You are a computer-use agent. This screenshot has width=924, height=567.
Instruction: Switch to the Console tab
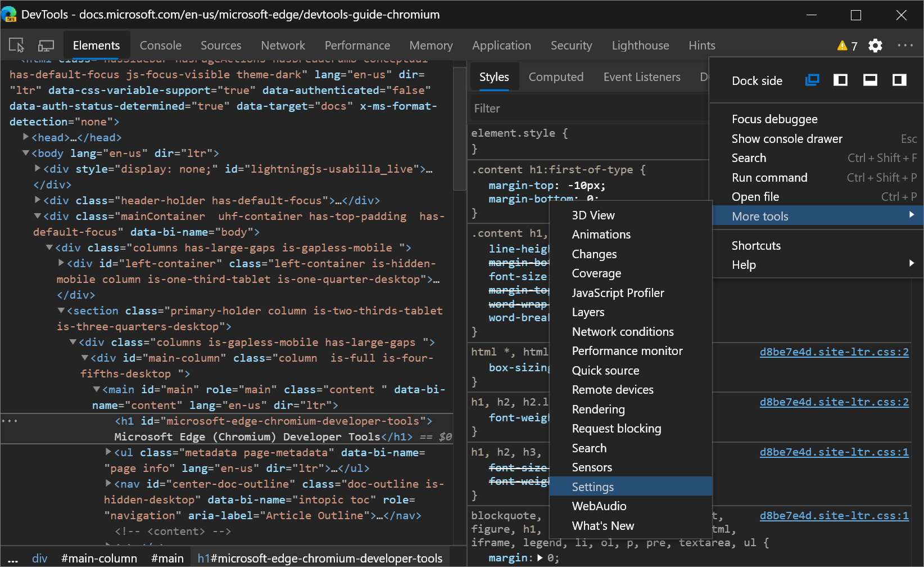pyautogui.click(x=160, y=45)
